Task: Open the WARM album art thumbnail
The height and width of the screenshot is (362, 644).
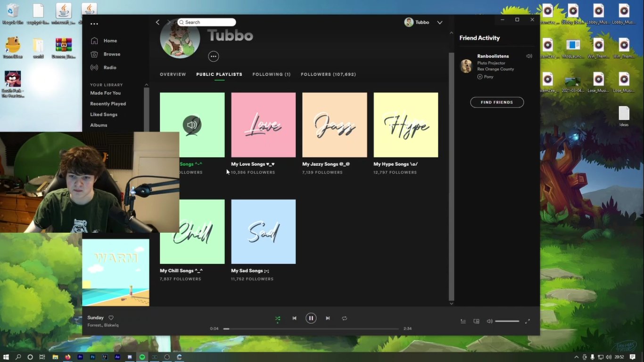Action: pos(116,272)
